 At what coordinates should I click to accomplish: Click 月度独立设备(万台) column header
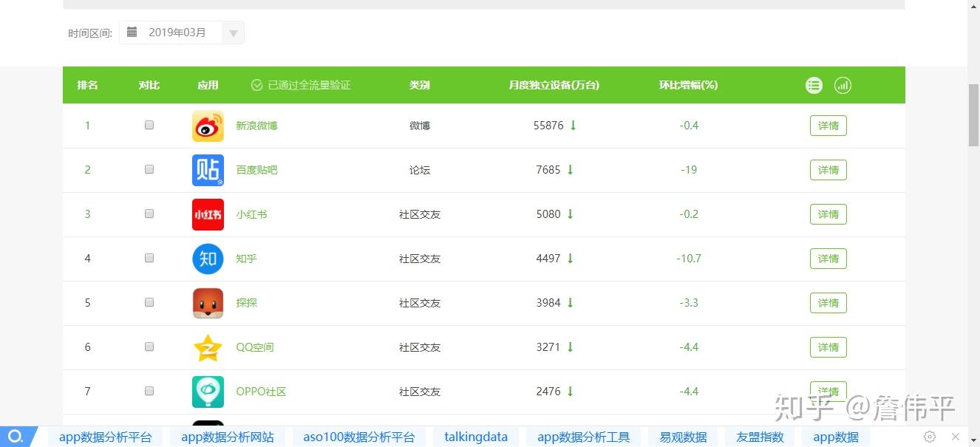point(554,85)
